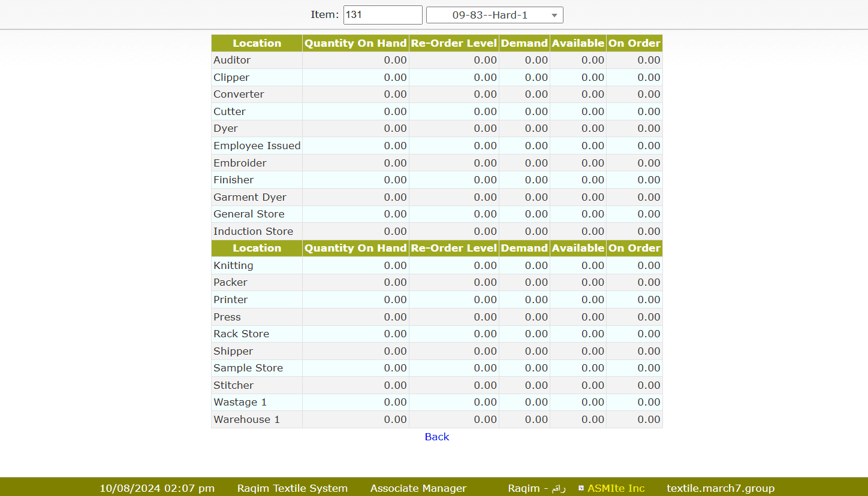Select the Employee Issued location row
Screen dimensions: 868x496
coord(257,146)
